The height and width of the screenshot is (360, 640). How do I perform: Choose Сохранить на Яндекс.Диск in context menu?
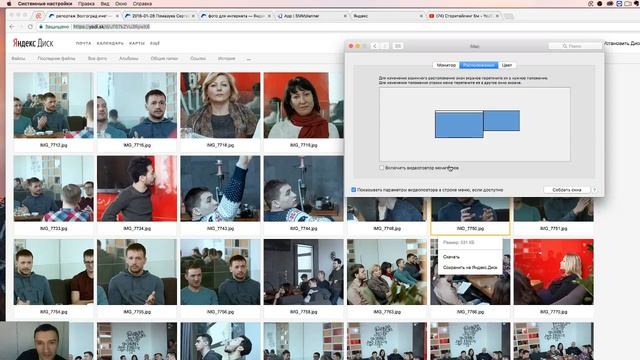(470, 268)
